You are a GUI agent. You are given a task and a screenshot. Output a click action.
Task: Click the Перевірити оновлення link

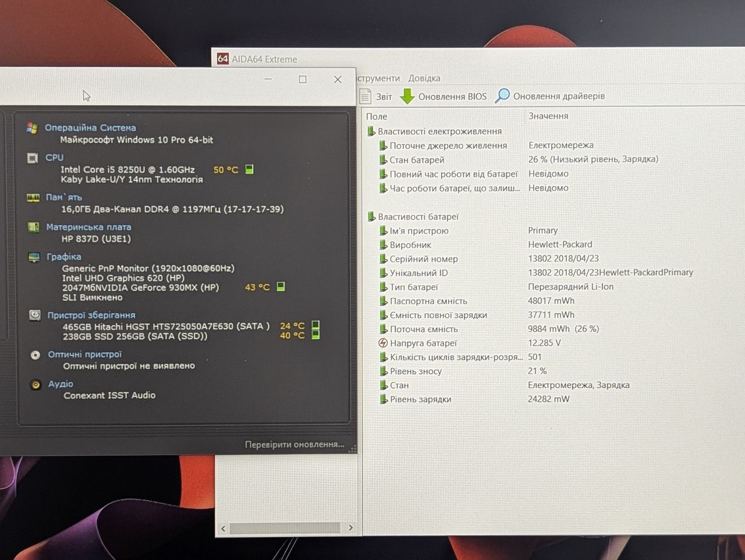pyautogui.click(x=295, y=444)
